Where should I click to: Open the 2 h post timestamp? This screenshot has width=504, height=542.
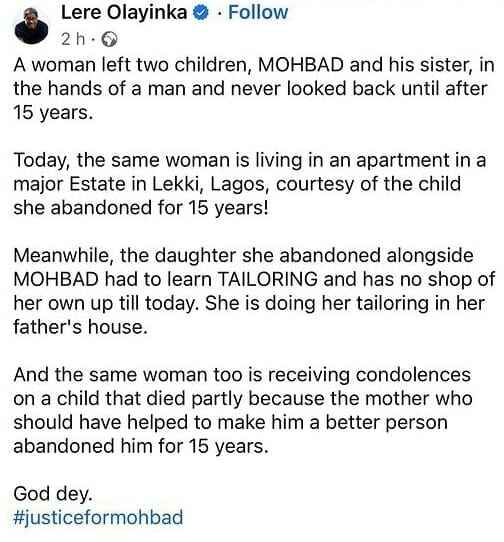pos(73,39)
